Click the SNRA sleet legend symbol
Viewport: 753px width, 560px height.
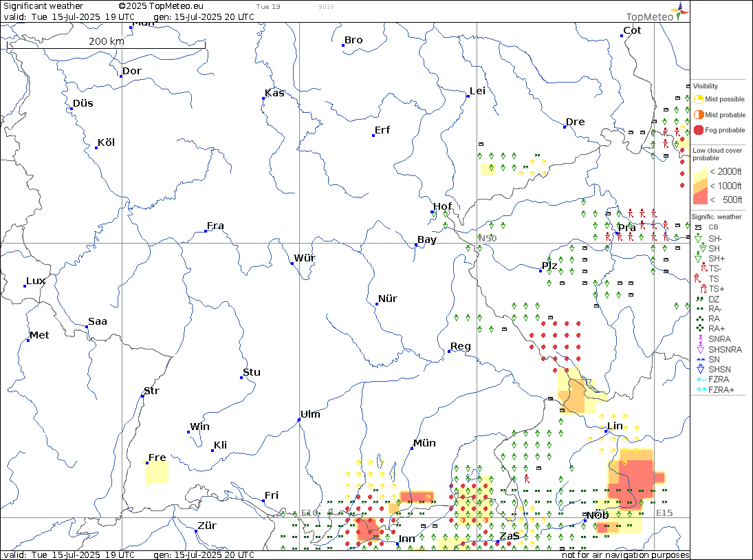[700, 338]
